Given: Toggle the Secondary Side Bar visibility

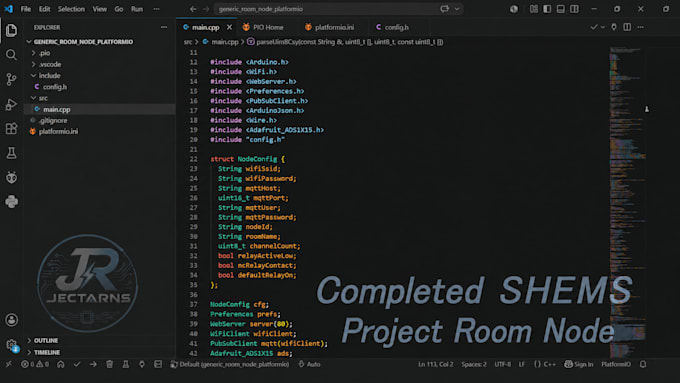Looking at the screenshot, I should tap(574, 9).
